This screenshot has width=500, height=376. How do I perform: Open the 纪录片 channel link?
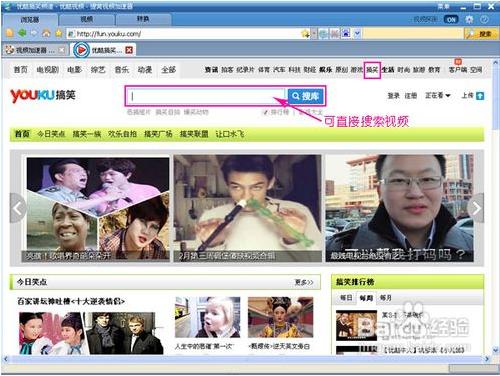245,70
